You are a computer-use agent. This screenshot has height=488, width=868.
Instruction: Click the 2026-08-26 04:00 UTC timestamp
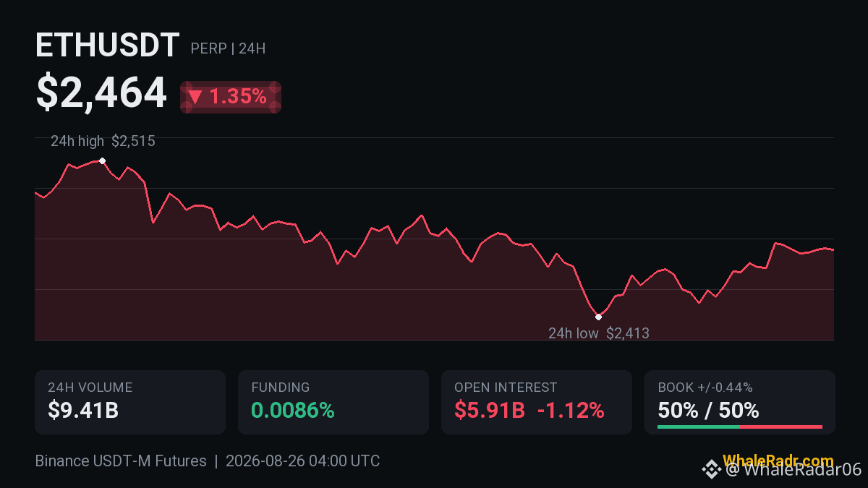click(x=302, y=461)
